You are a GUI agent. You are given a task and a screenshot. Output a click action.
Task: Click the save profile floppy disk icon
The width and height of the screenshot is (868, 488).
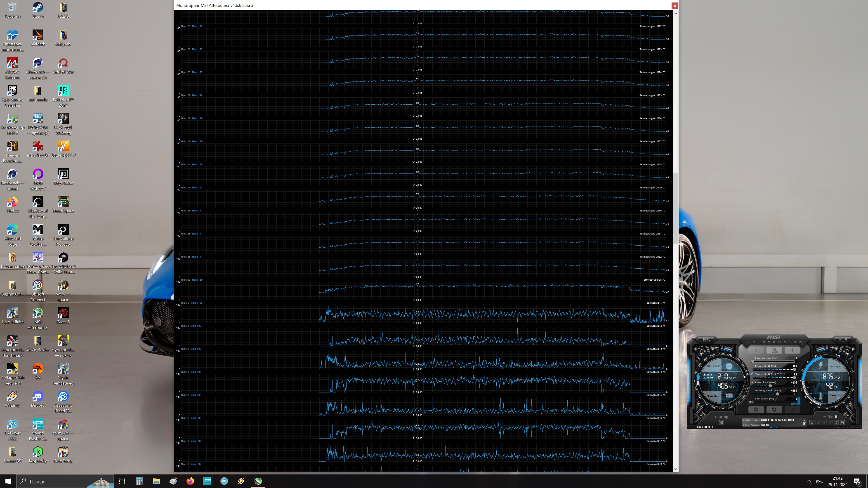point(842,422)
